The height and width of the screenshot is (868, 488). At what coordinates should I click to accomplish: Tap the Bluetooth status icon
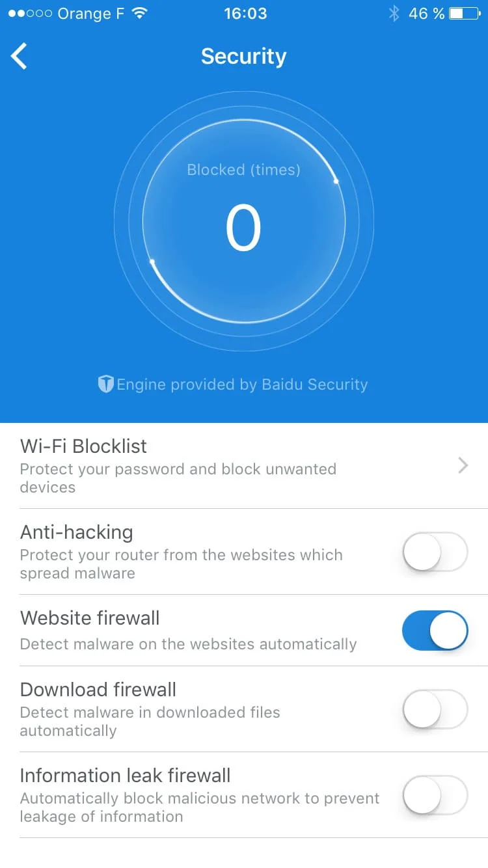point(393,14)
